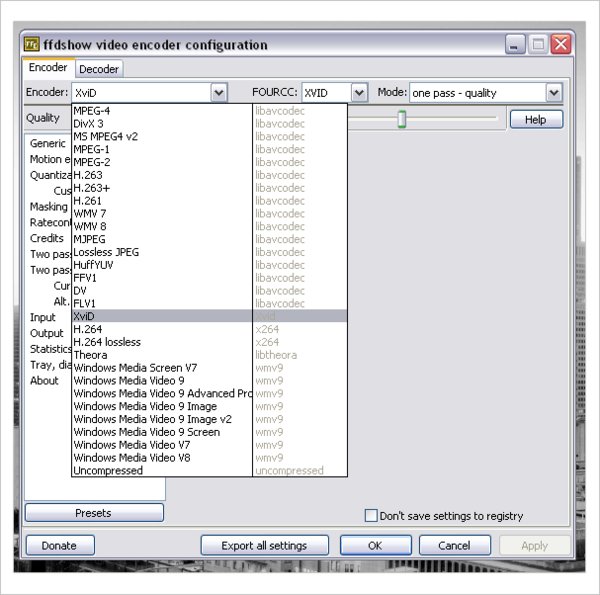
Task: Choose Lossless JPEG encoder
Action: coord(209,252)
